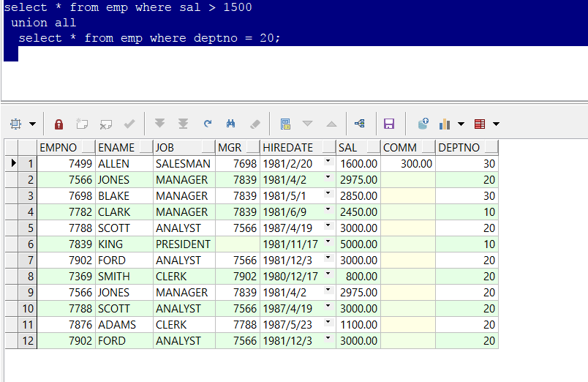Click the 300.00 commission cell
This screenshot has width=588, height=382.
[x=408, y=164]
